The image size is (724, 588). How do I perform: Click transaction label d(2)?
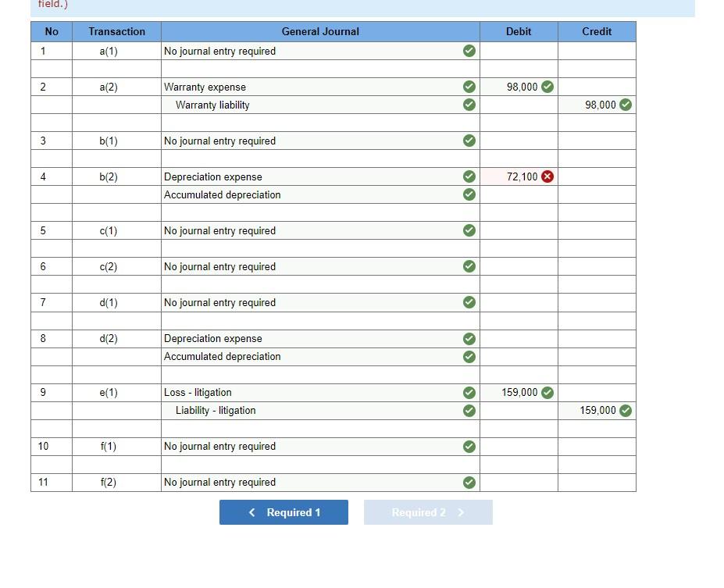[109, 338]
